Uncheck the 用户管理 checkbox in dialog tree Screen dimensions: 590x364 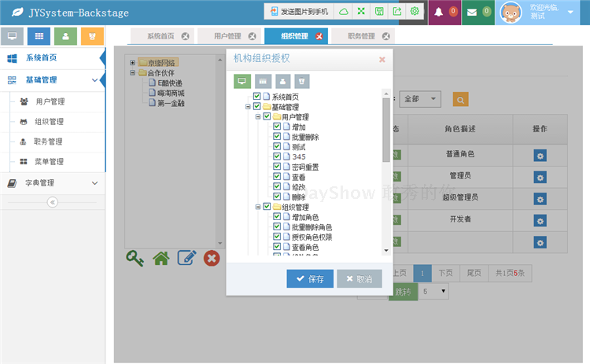pos(267,116)
